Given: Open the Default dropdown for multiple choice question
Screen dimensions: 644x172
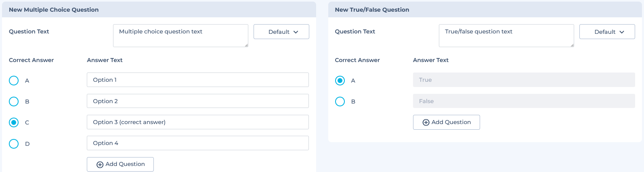Looking at the screenshot, I should point(281,32).
